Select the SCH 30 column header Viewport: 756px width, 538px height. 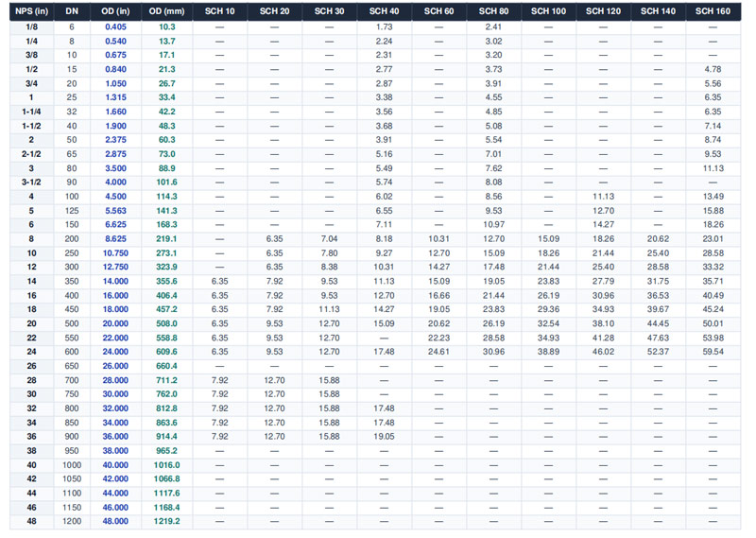329,11
